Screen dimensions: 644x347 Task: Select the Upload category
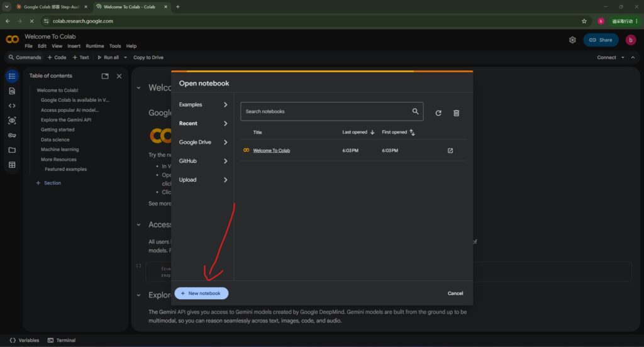coord(203,180)
